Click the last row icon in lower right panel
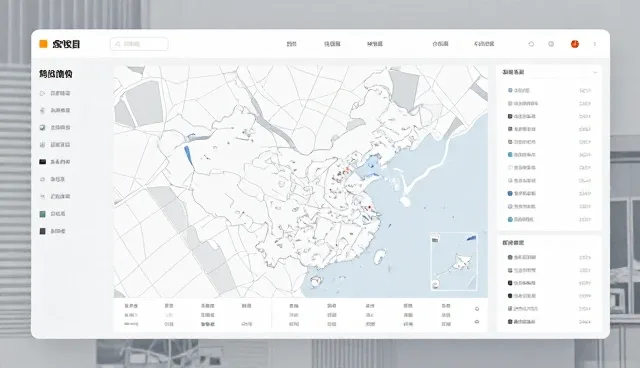The image size is (640, 368). coord(510,322)
